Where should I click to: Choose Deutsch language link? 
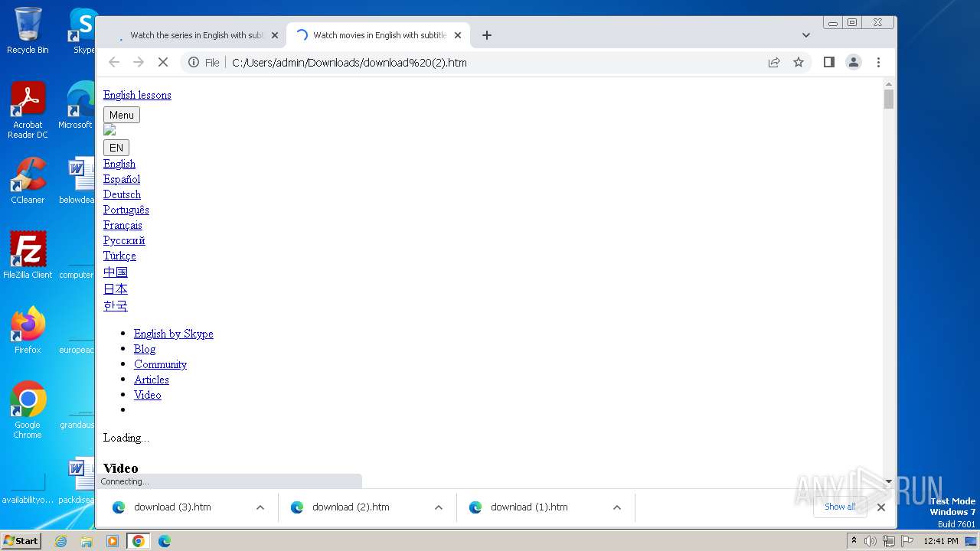click(x=122, y=194)
